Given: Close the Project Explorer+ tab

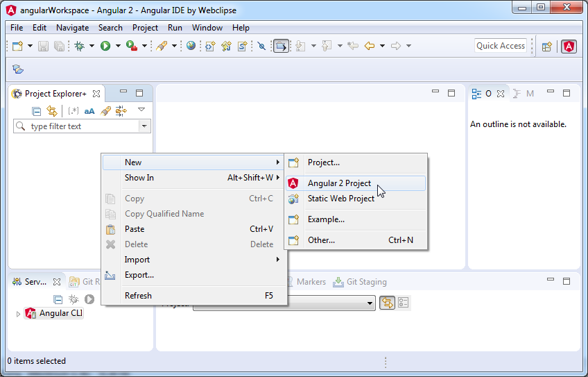Looking at the screenshot, I should (x=96, y=94).
